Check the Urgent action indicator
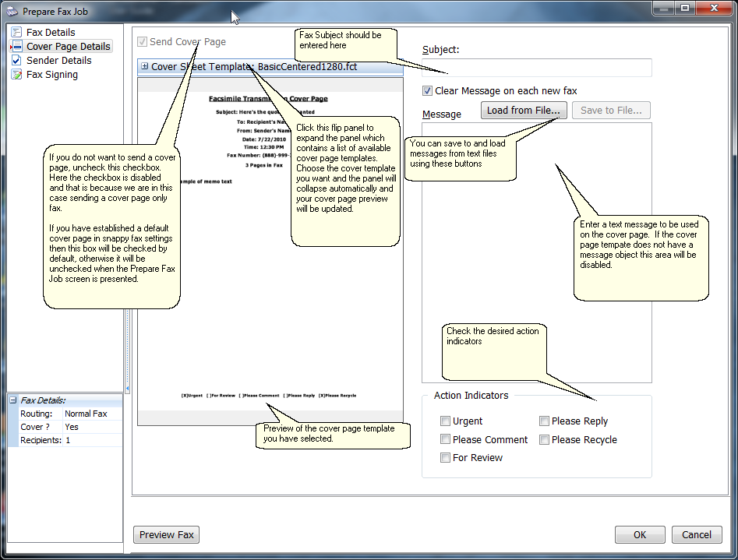 (445, 421)
